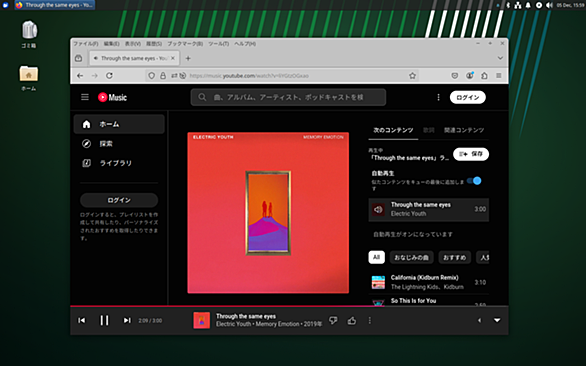Click the browser forward button
Screen dimensions: 586x366
pos(95,76)
